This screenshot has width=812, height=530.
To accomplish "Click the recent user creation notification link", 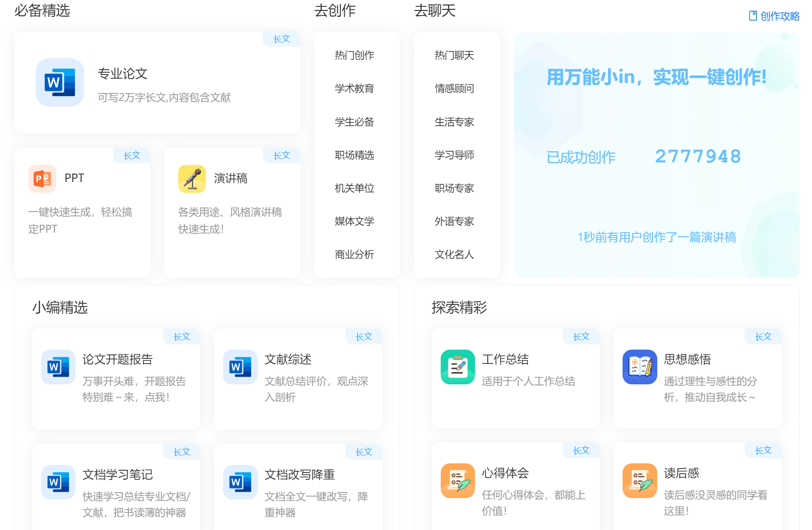I will [x=656, y=237].
